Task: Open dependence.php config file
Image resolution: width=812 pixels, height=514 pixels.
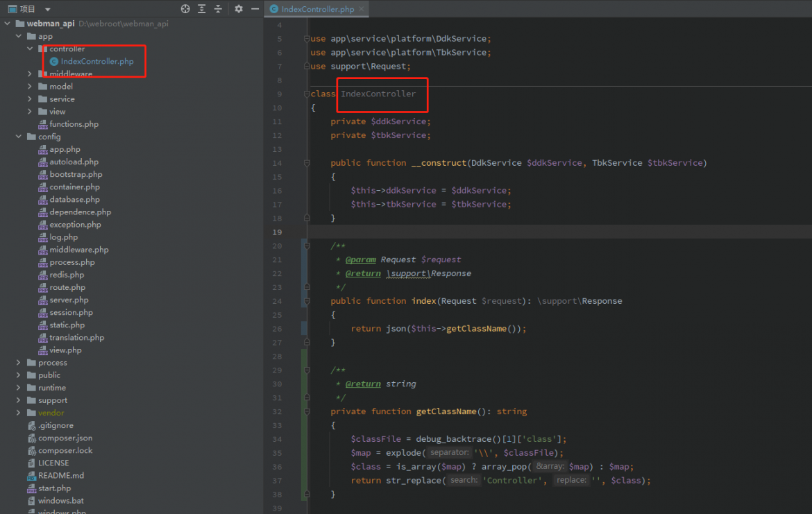Action: click(x=81, y=212)
